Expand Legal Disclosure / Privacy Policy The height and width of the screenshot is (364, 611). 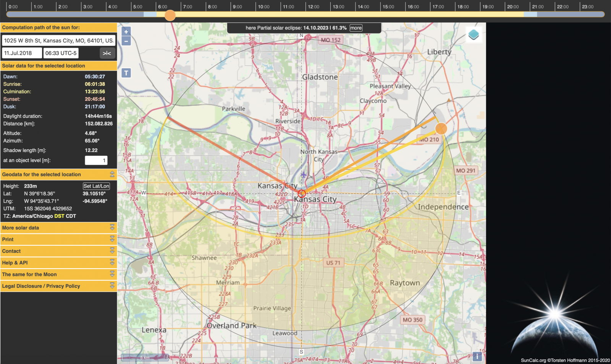(112, 286)
